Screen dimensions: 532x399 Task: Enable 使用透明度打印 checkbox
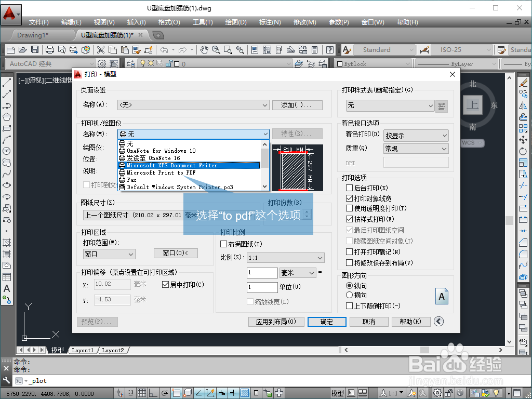tap(349, 208)
